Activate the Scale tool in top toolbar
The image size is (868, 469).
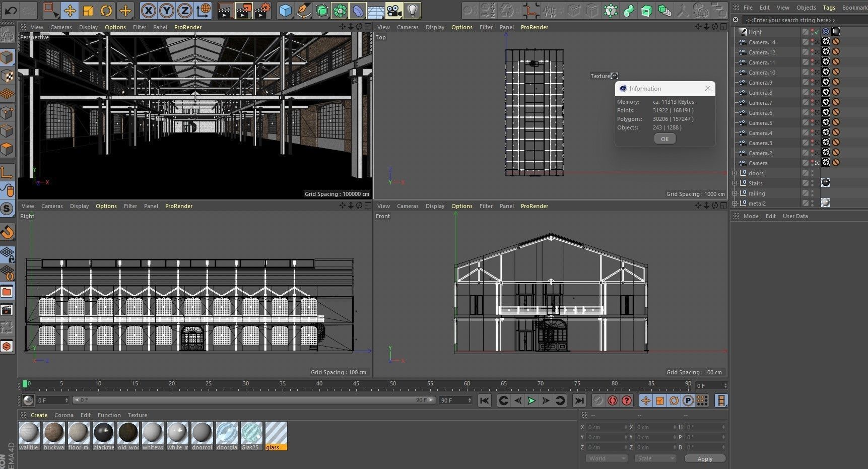coord(88,10)
